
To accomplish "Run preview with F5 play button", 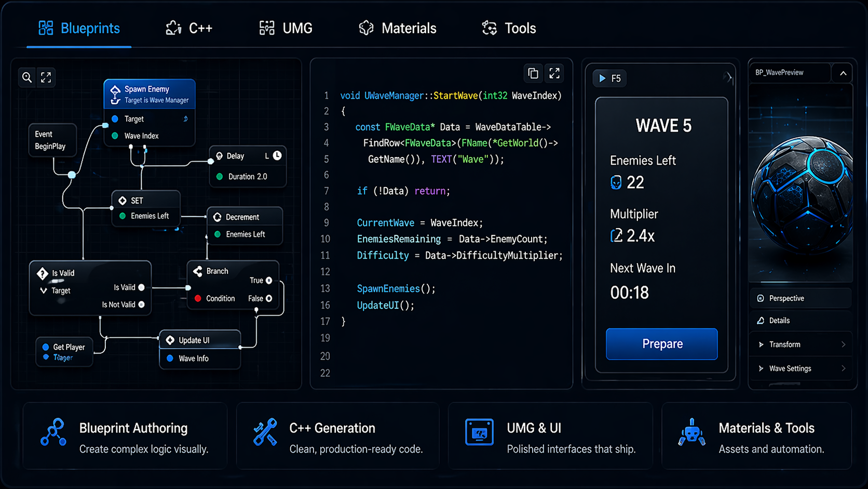I will pyautogui.click(x=609, y=78).
